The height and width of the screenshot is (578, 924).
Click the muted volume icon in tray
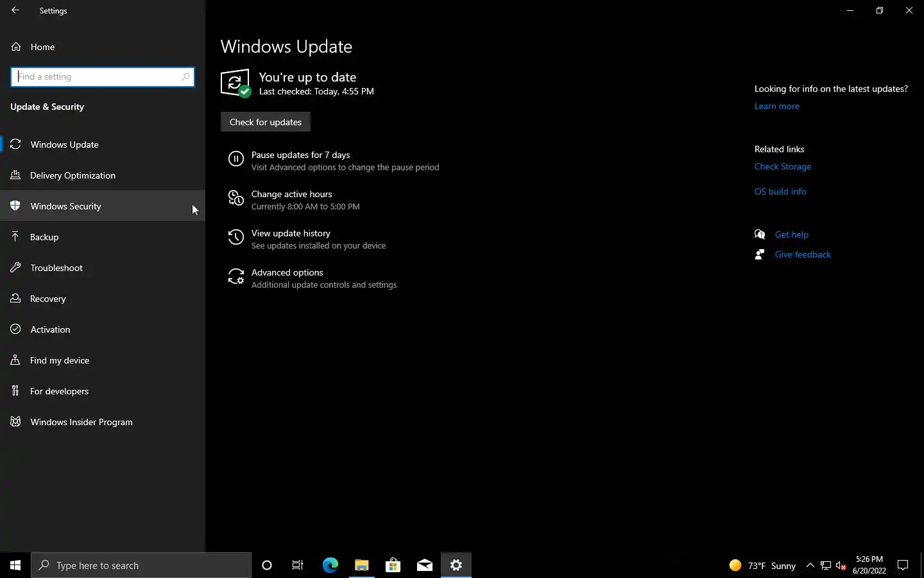tap(841, 566)
